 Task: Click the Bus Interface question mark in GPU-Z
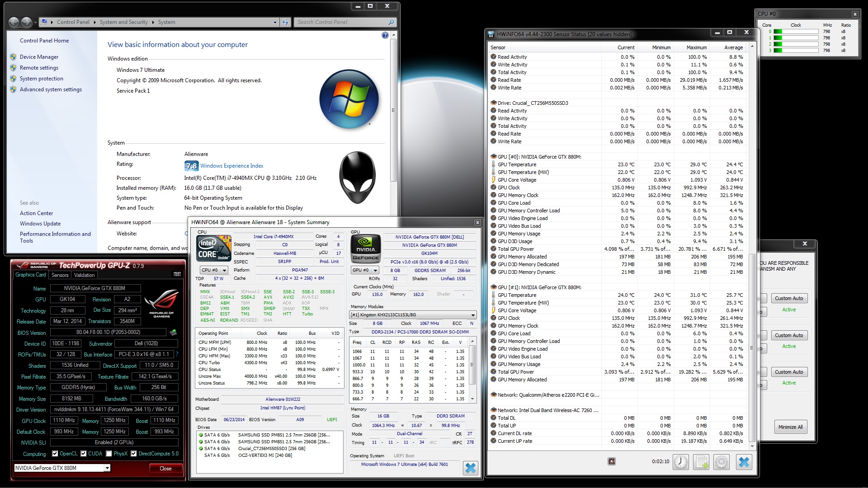coord(177,354)
